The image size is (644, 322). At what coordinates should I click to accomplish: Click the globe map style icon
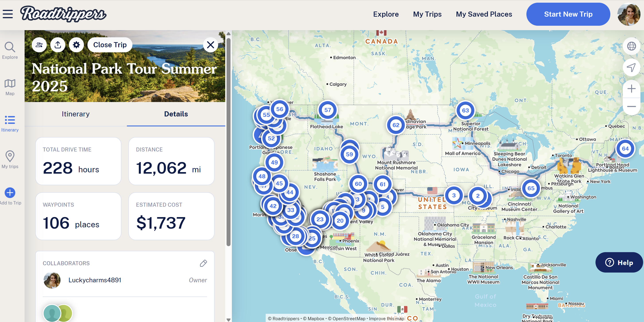point(632,46)
